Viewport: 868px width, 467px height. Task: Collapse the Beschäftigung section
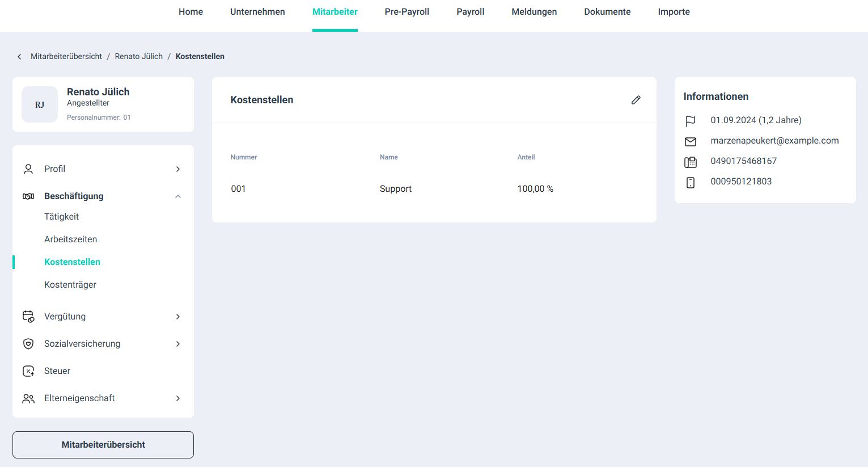tap(177, 196)
